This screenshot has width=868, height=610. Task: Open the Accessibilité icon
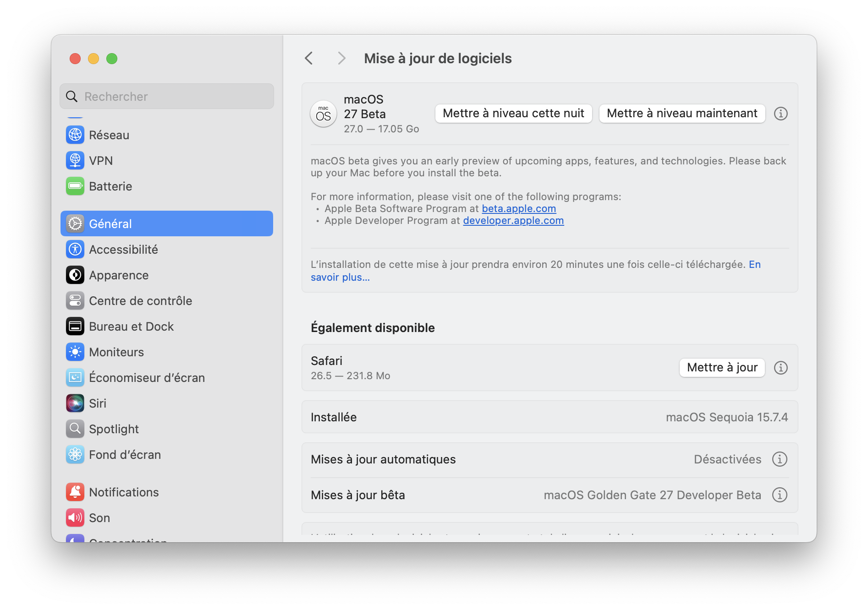pos(75,250)
